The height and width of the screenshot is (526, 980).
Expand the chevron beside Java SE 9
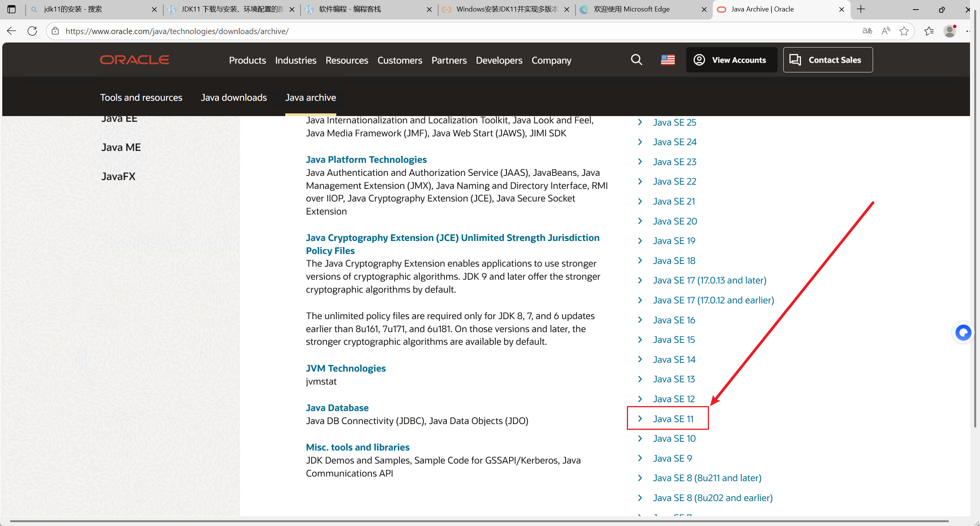[x=640, y=458]
